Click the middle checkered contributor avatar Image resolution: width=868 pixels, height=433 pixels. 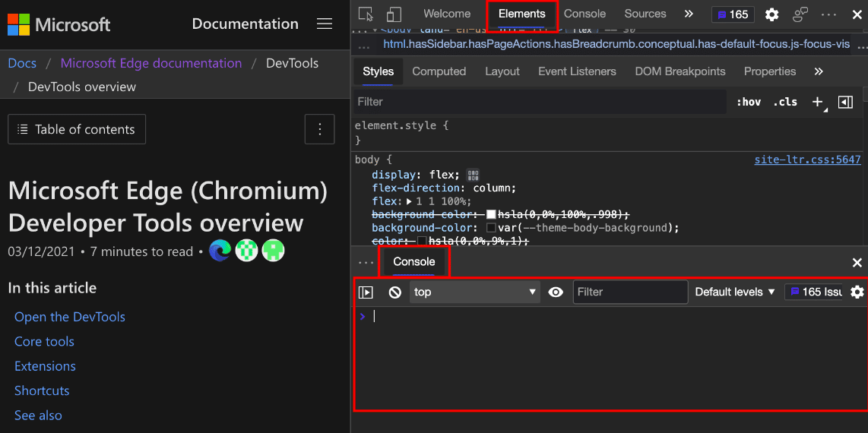(246, 251)
